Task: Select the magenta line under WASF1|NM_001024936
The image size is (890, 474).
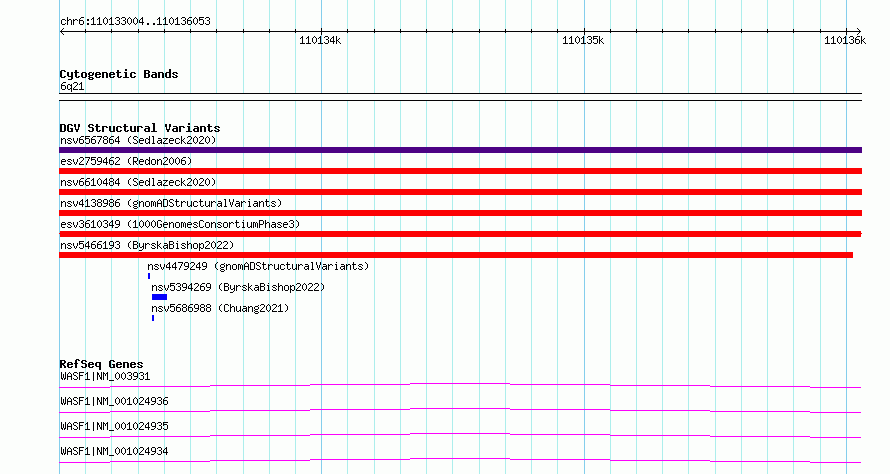Action: point(460,410)
